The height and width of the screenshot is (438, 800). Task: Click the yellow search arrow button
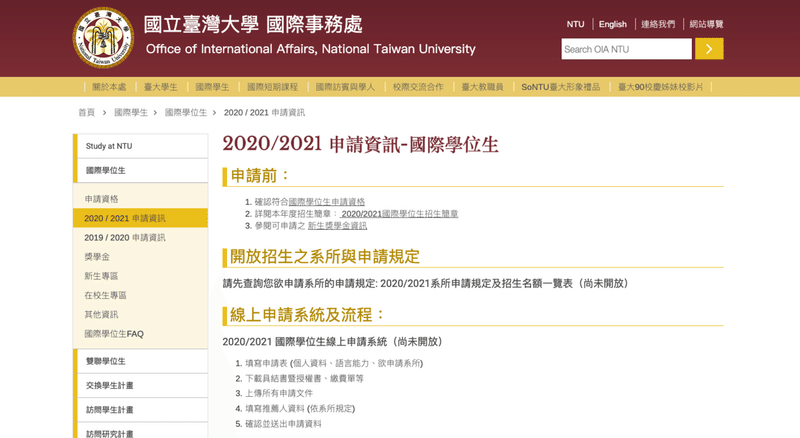[x=709, y=49]
